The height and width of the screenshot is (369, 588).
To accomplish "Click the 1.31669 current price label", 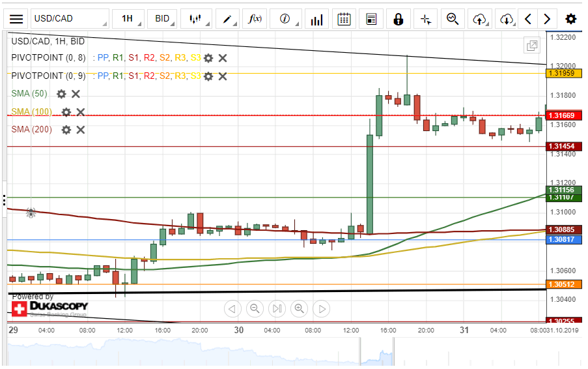I will click(561, 115).
